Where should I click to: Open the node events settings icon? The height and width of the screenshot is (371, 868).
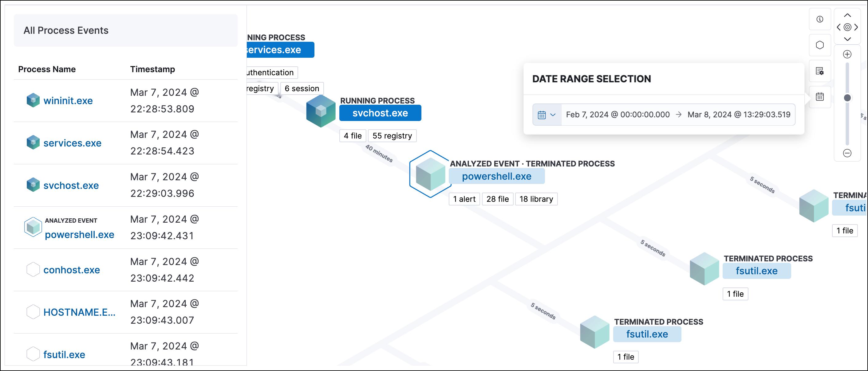click(x=820, y=71)
